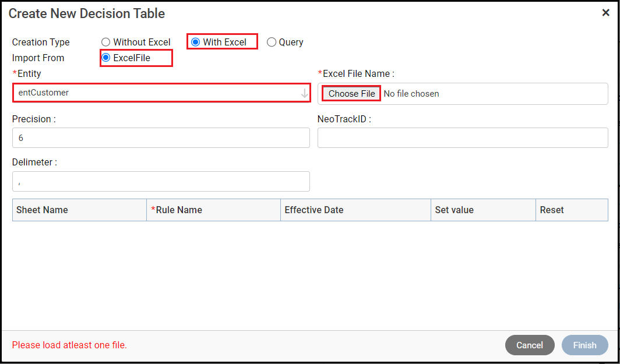Image resolution: width=620 pixels, height=364 pixels.
Task: Click the dialog title 'Create New Decision Table'
Action: tap(86, 13)
